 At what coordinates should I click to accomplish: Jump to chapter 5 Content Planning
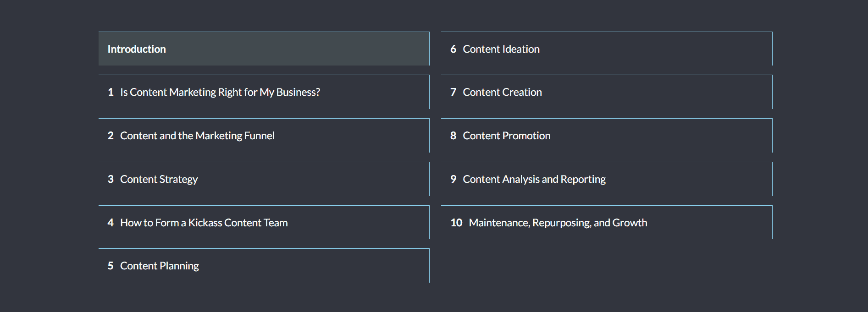[x=264, y=266]
